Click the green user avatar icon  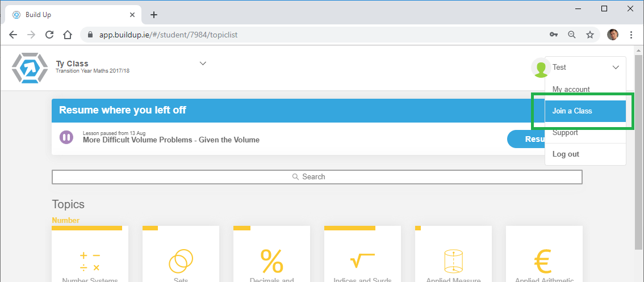(x=540, y=68)
